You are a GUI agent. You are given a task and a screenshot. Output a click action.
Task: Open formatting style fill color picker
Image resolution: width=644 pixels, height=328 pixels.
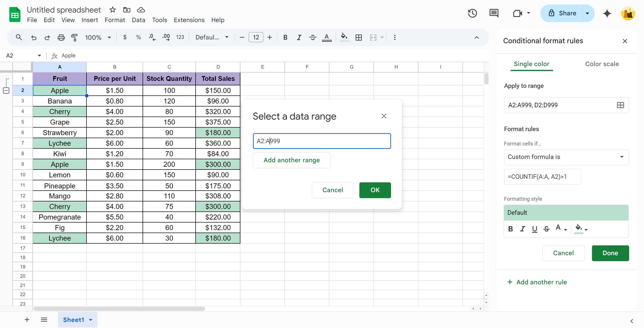tap(581, 229)
